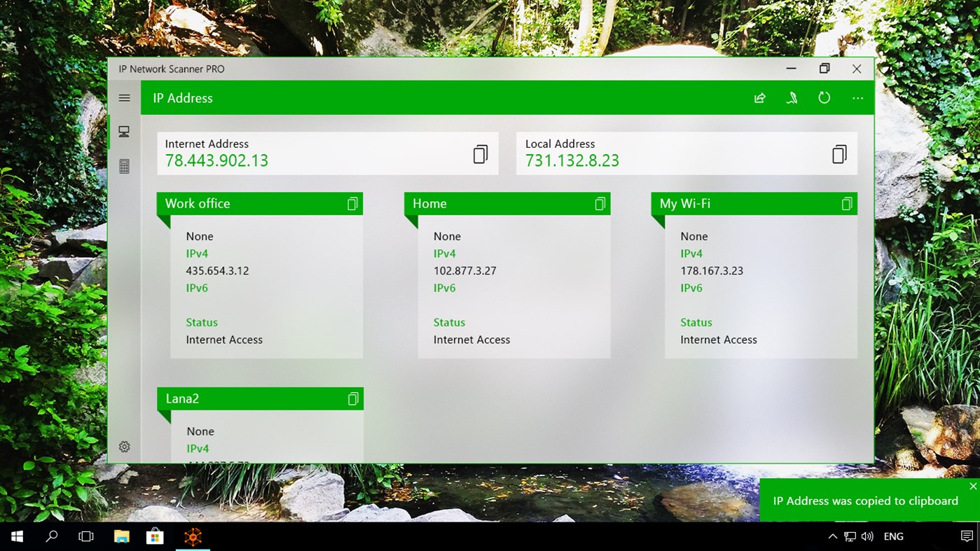Expand hidden icons in the system tray

pyautogui.click(x=832, y=536)
